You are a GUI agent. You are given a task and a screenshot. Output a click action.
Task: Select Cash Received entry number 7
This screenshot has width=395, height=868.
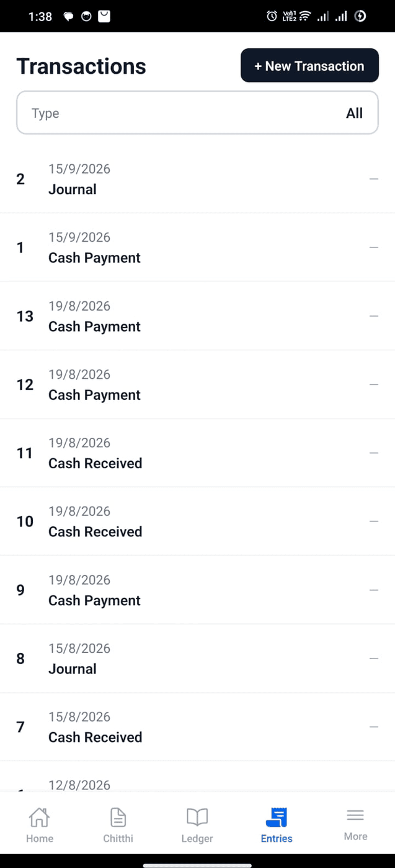point(197,727)
